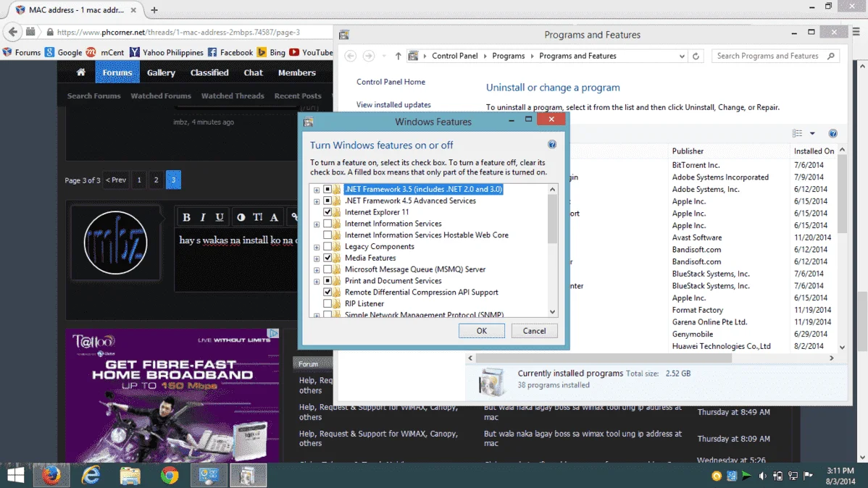Expand Media Features node

[317, 258]
